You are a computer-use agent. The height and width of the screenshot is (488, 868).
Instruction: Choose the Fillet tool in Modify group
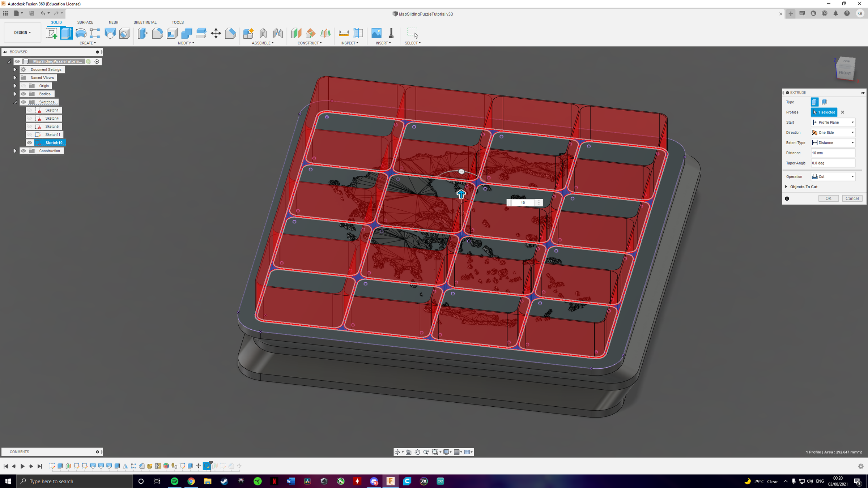(157, 33)
